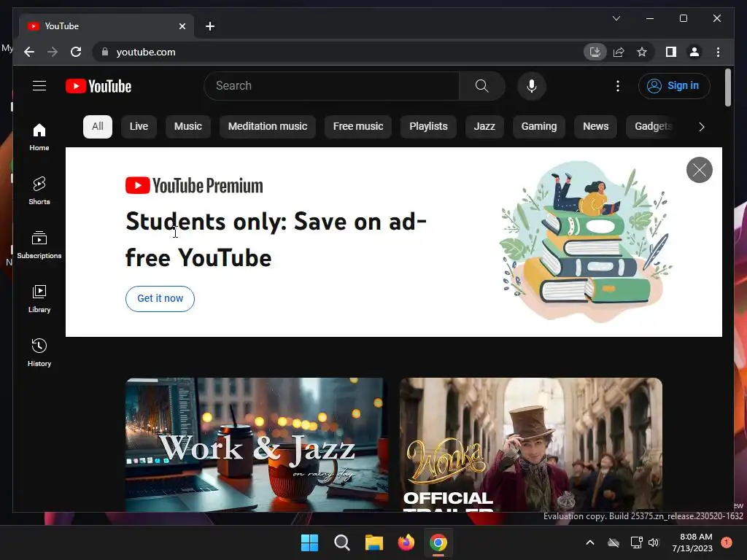The width and height of the screenshot is (747, 560).
Task: Open History from sidebar
Action: (39, 352)
